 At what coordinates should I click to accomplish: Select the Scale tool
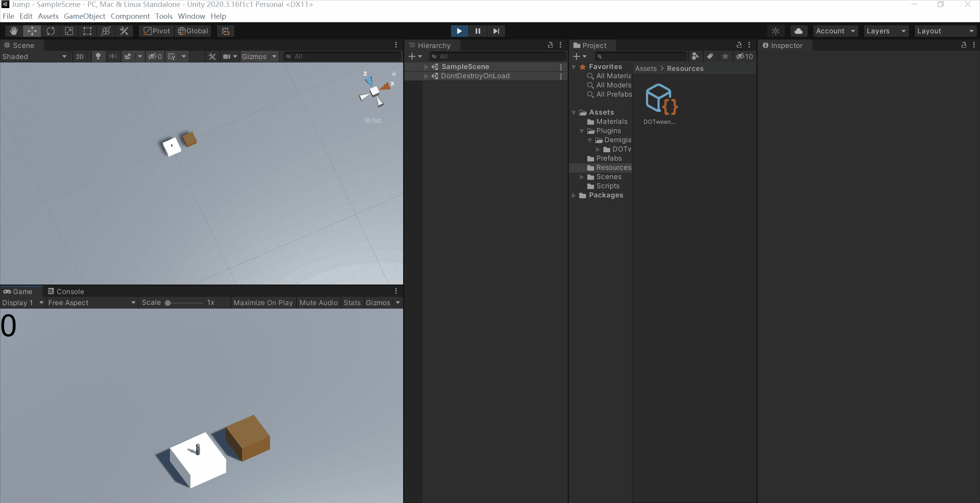point(69,31)
